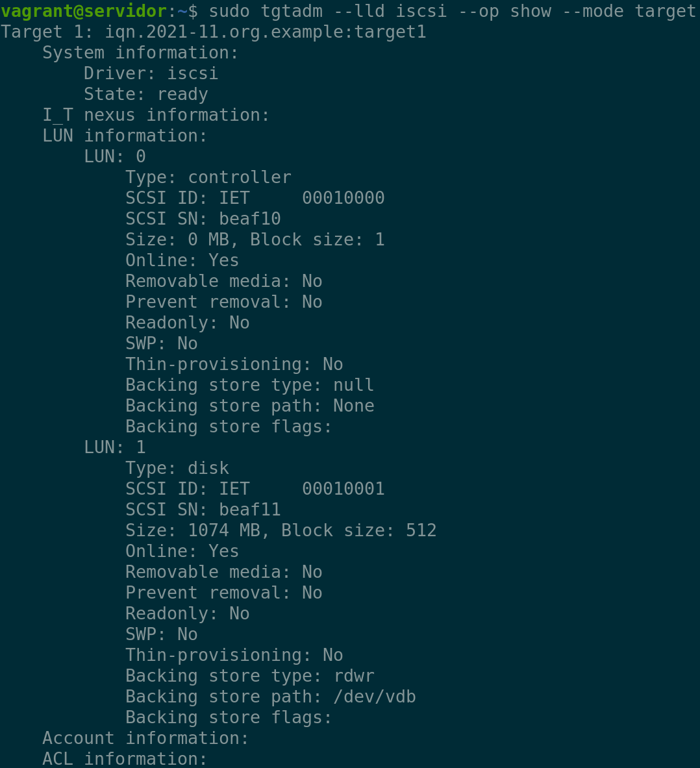
Task: Click the "LUN: 0" entry
Action: pos(114,156)
